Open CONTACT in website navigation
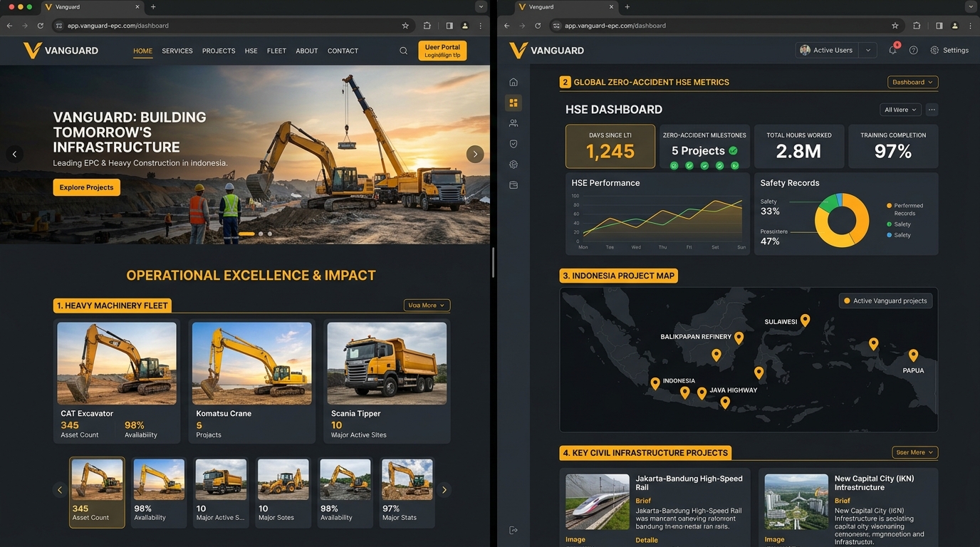 [343, 51]
